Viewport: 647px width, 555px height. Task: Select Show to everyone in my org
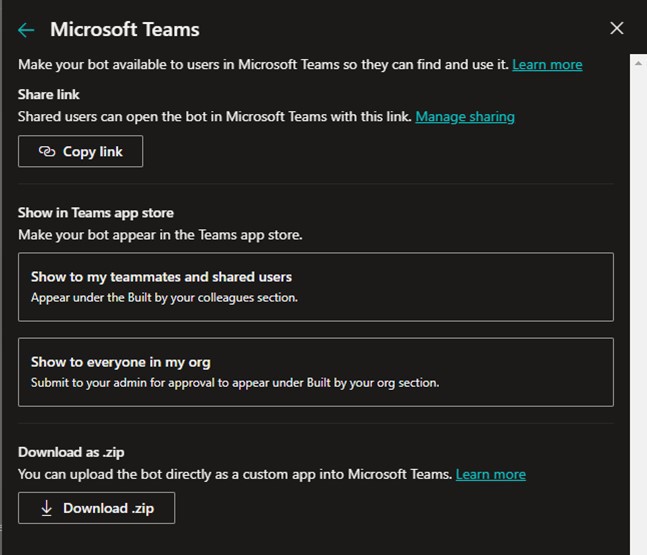(315, 372)
